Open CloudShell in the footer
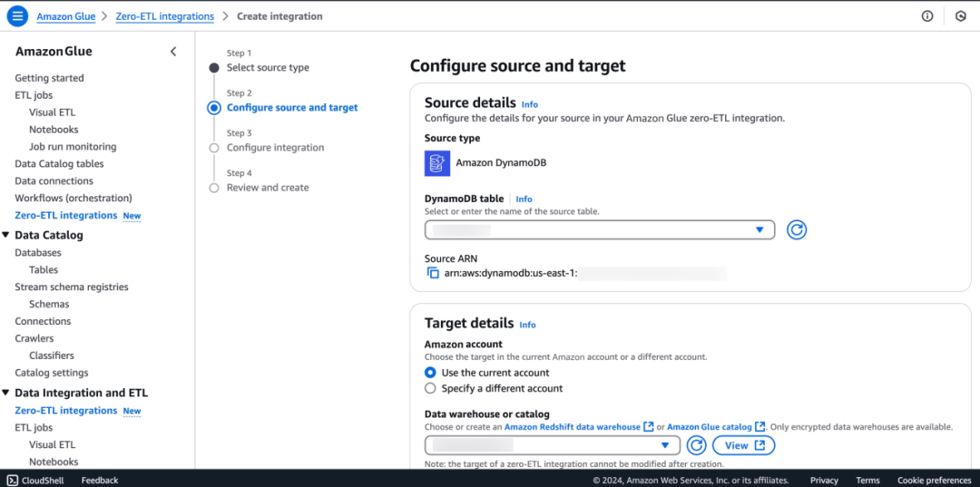The width and height of the screenshot is (980, 487). click(x=34, y=480)
